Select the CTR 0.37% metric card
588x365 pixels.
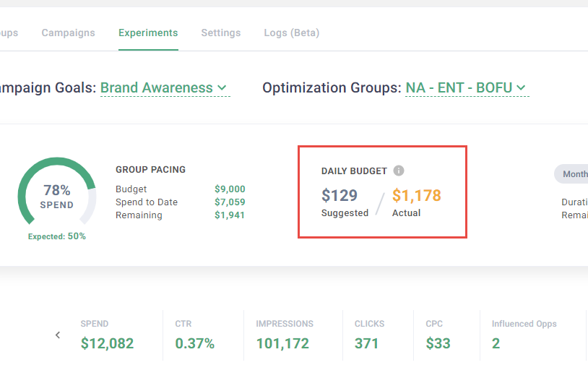click(x=195, y=335)
